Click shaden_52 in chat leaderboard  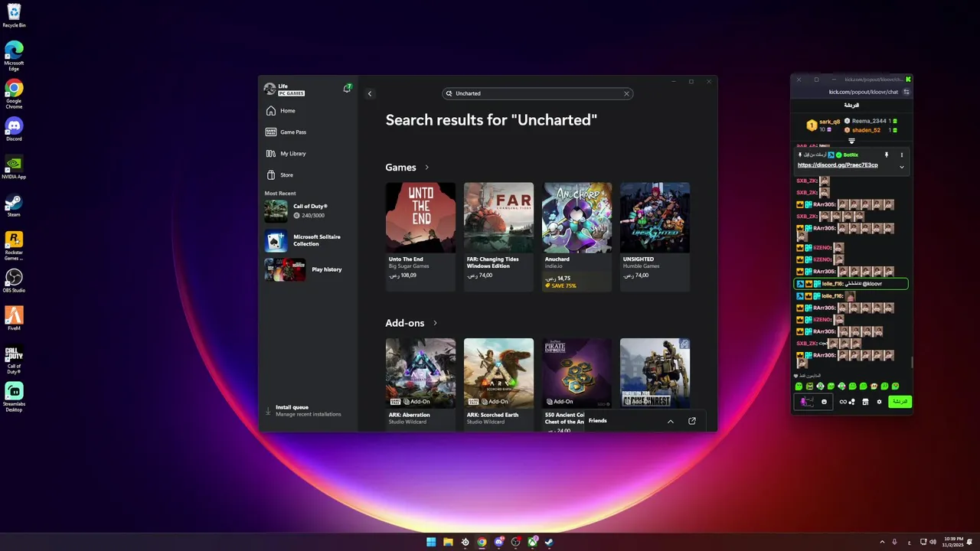(865, 130)
